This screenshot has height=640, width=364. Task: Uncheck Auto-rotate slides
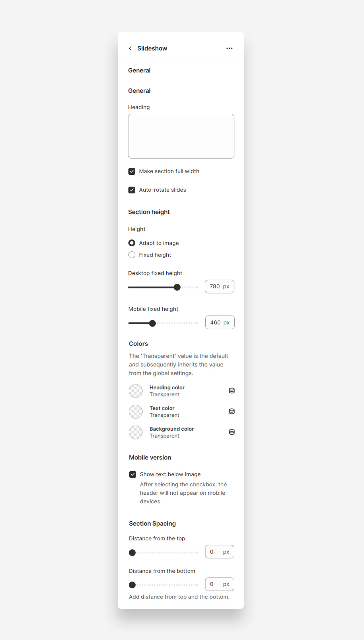(132, 190)
